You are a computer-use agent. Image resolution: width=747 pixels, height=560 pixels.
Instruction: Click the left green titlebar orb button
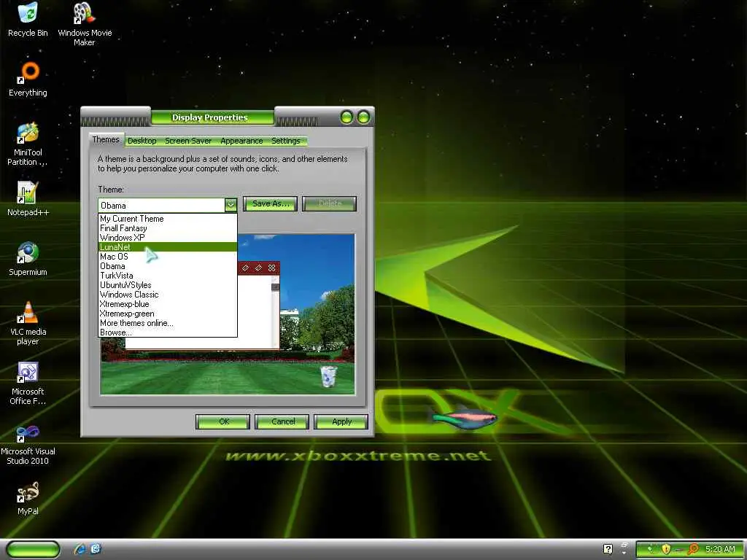click(347, 117)
